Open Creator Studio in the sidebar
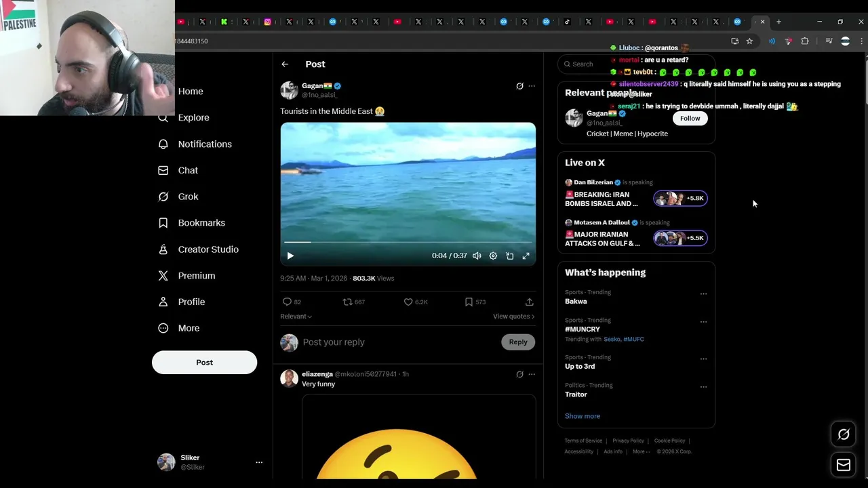This screenshot has height=488, width=868. click(198, 249)
